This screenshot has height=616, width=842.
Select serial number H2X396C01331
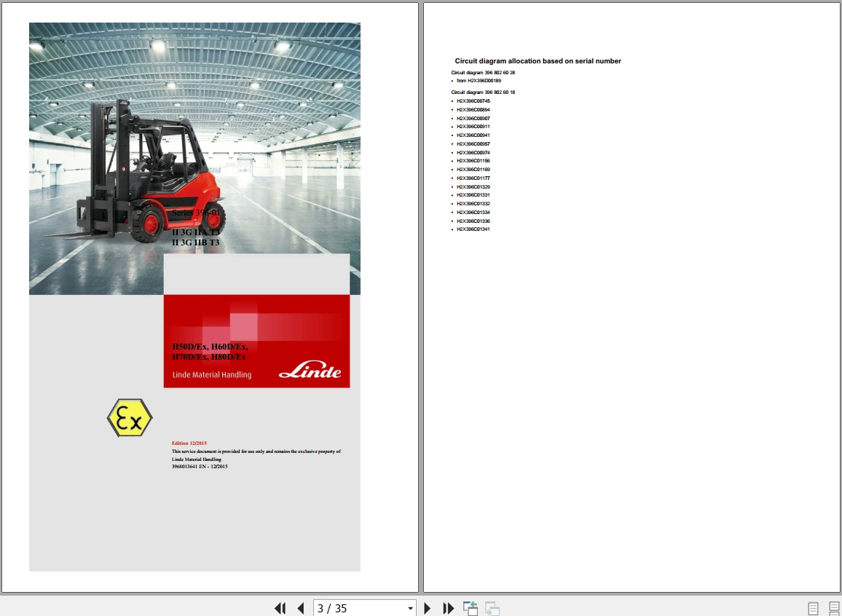[x=473, y=195]
